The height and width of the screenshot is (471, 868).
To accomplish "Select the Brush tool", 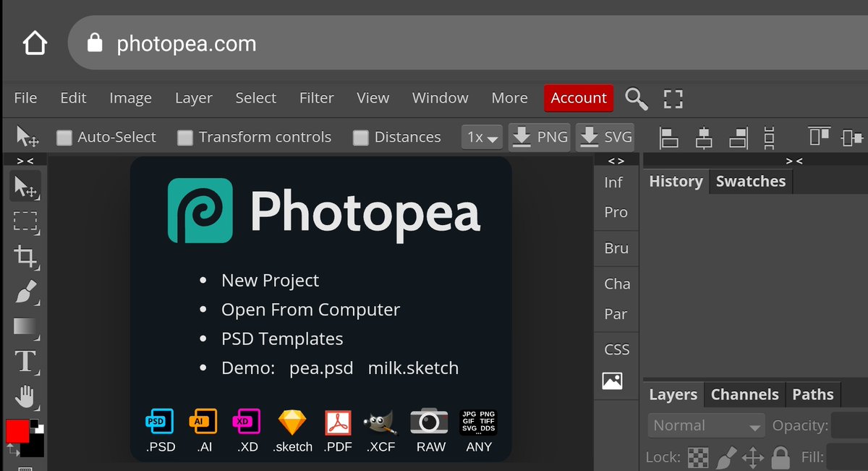I will (26, 291).
